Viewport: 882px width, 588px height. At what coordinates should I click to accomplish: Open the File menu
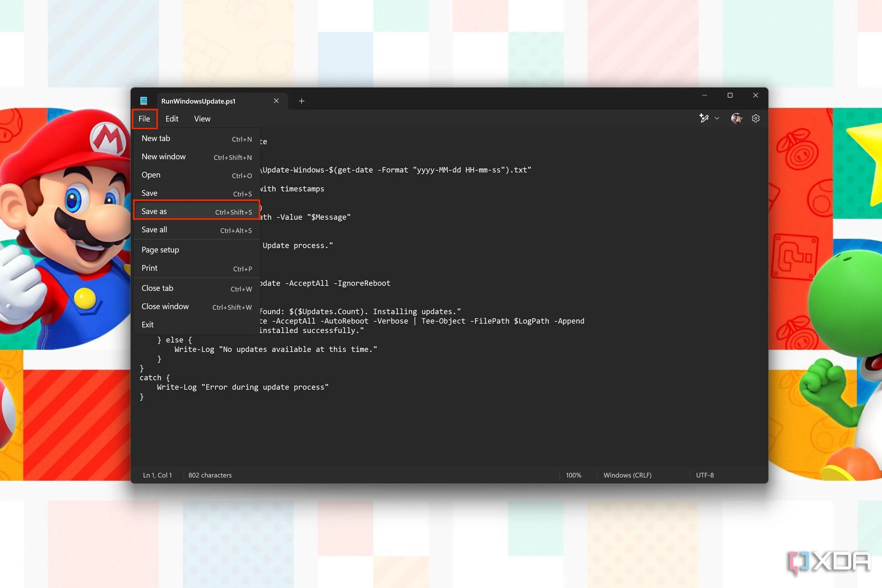tap(144, 118)
